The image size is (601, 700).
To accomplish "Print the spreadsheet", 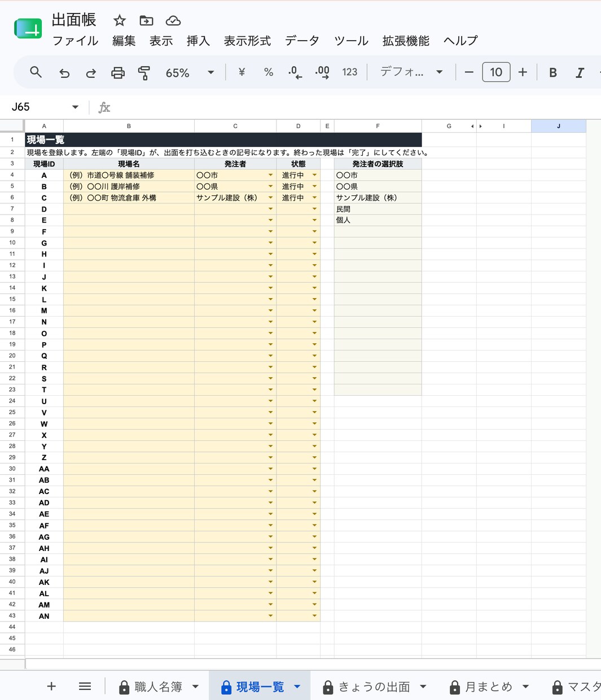I will click(x=117, y=72).
